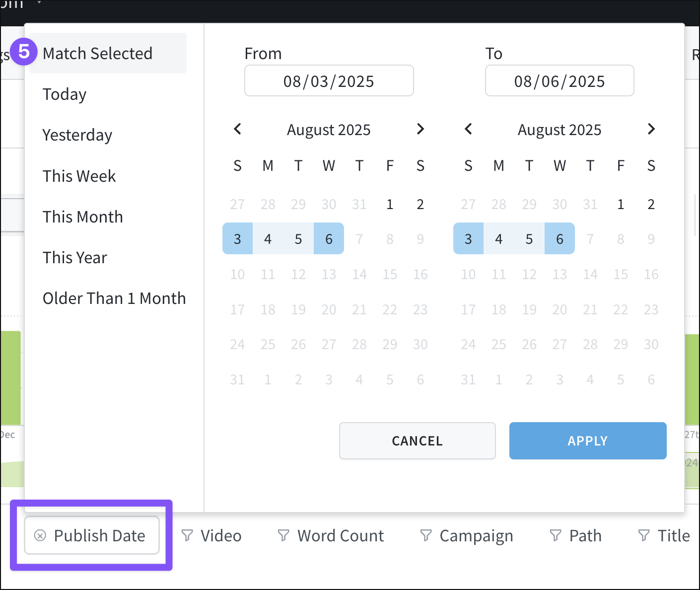Advance the From calendar to September 2025
The width and height of the screenshot is (700, 590).
[420, 129]
